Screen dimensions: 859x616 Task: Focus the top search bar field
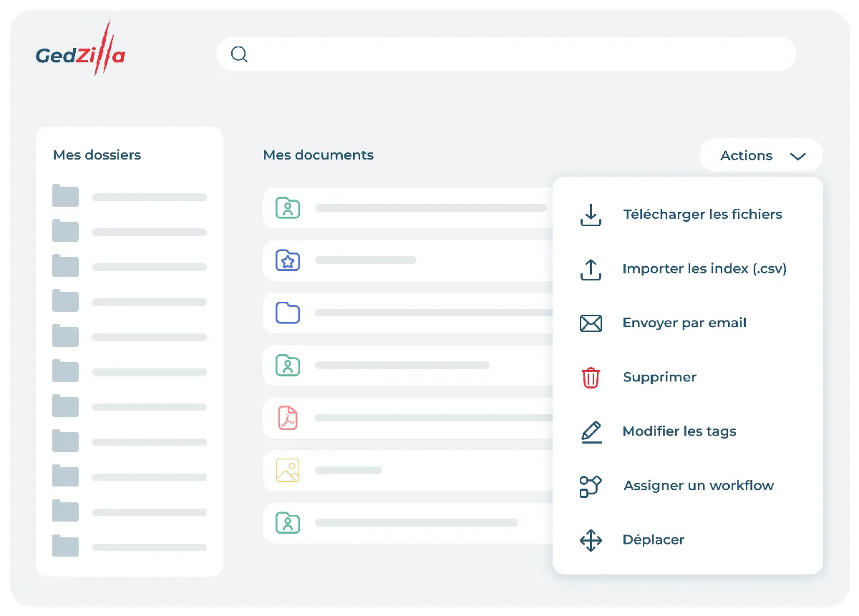pos(506,54)
